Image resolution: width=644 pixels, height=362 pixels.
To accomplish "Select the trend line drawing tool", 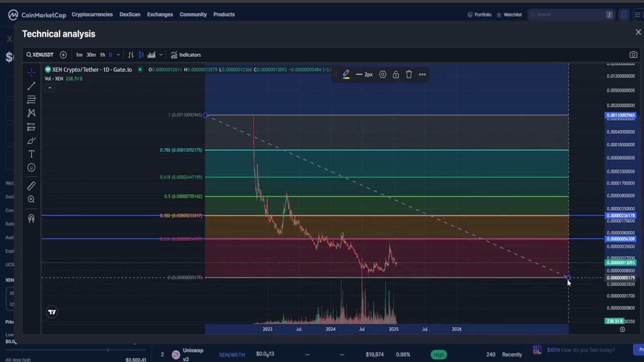I will [31, 86].
